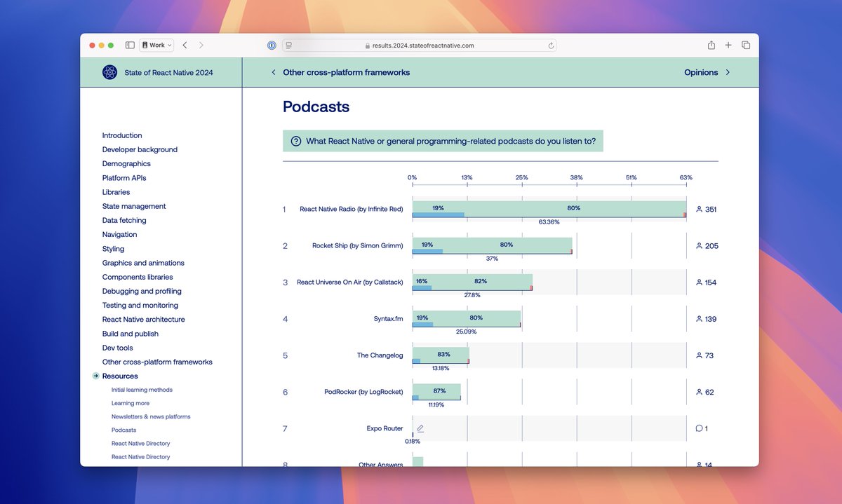This screenshot has width=842, height=504.
Task: Open the Libraries section
Action: pos(116,192)
